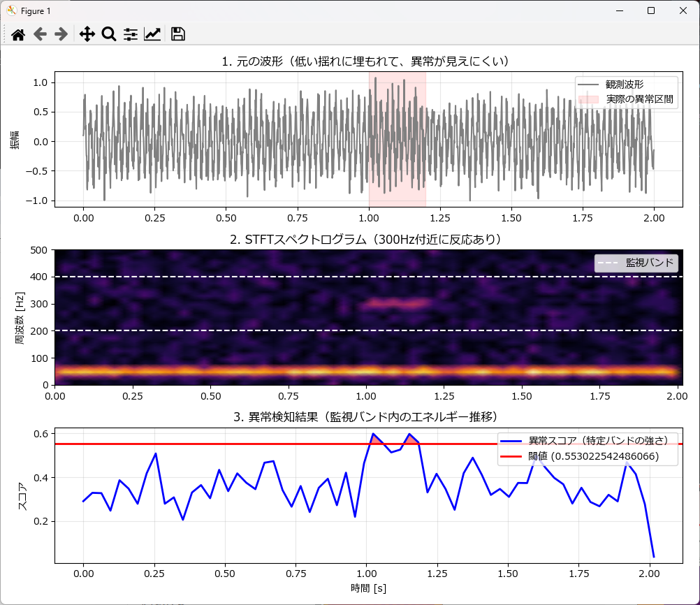Toggle the Zoom to rectangle magnifier
The height and width of the screenshot is (605, 700).
pos(108,34)
